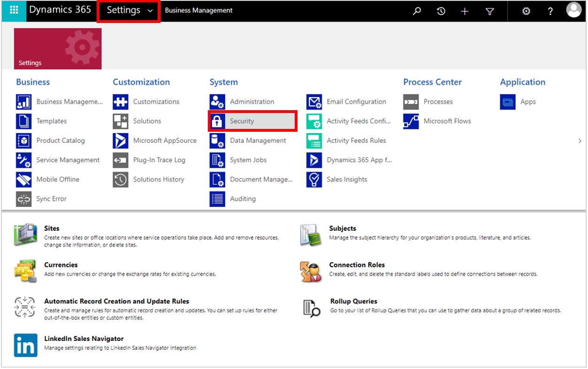Click the Subjects hierarchy icon
The width and height of the screenshot is (588, 369).
tap(311, 235)
